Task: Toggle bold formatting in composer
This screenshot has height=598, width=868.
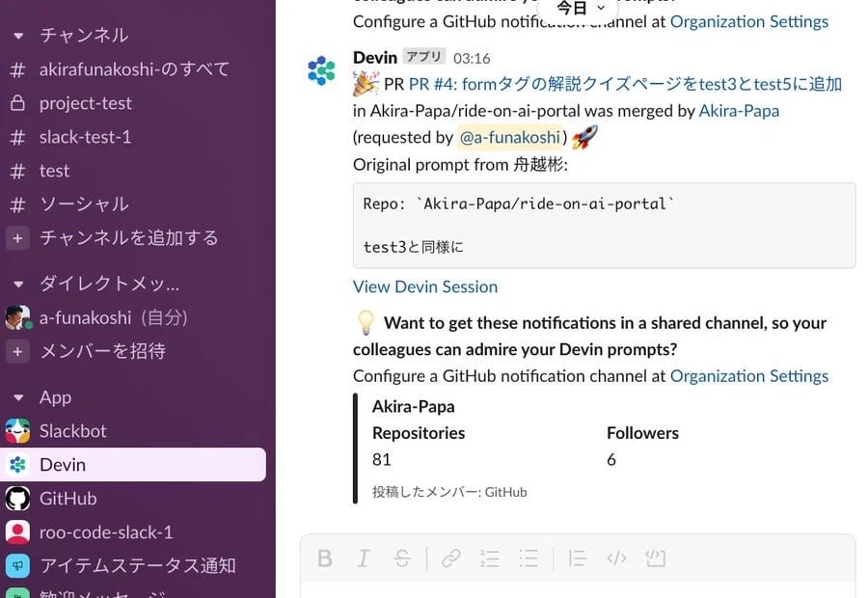Action: [x=325, y=558]
